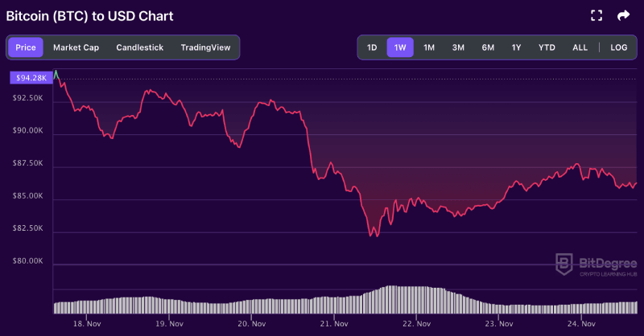Click the $87.50K axis label
This screenshot has height=336, width=644.
click(x=27, y=163)
